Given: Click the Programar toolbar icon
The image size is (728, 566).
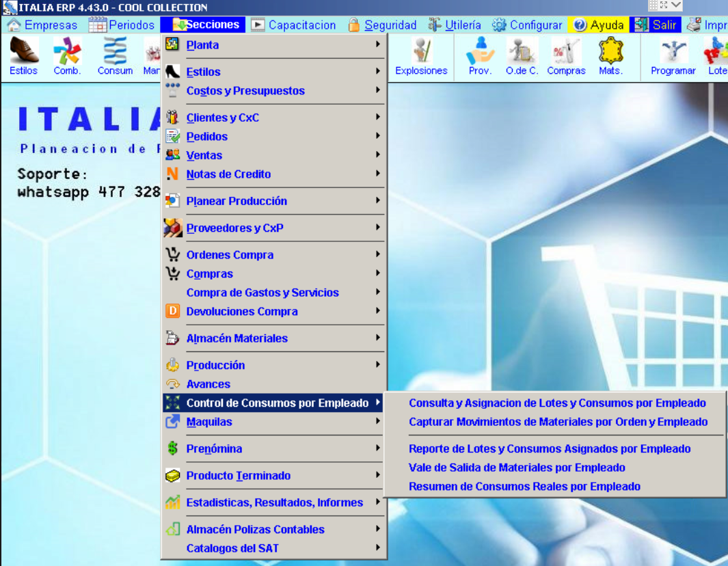Looking at the screenshot, I should (x=673, y=56).
